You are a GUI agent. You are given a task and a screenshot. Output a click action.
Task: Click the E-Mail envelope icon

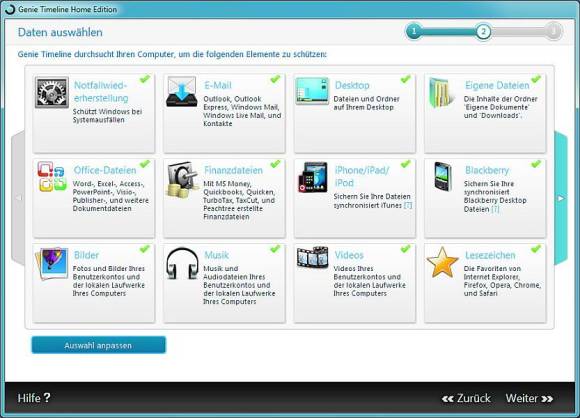pos(182,92)
